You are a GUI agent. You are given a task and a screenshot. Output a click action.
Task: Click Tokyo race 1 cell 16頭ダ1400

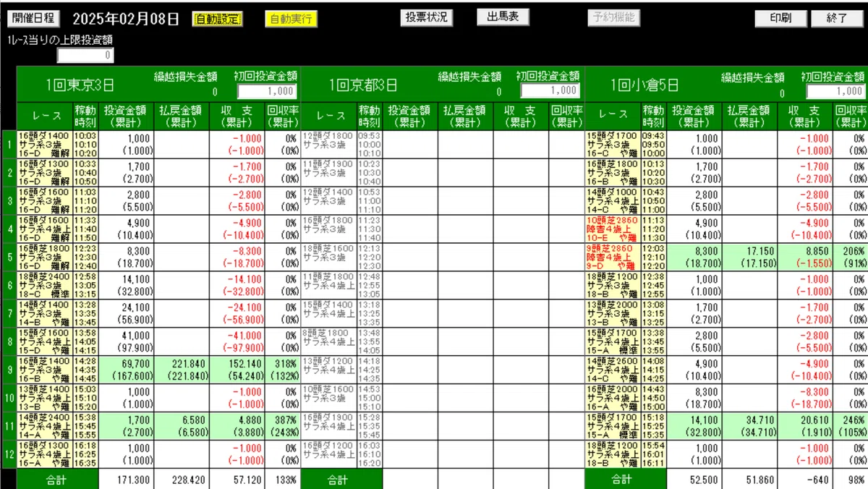44,145
